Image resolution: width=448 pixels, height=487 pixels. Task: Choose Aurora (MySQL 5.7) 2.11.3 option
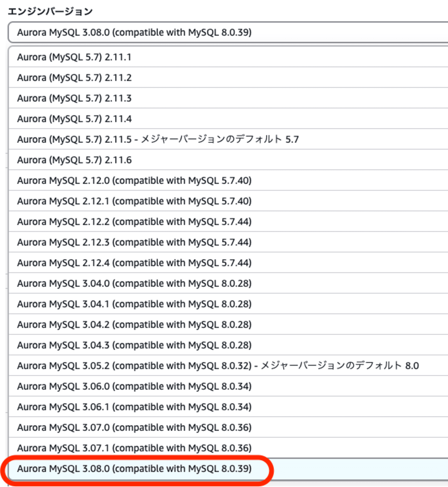pos(228,98)
